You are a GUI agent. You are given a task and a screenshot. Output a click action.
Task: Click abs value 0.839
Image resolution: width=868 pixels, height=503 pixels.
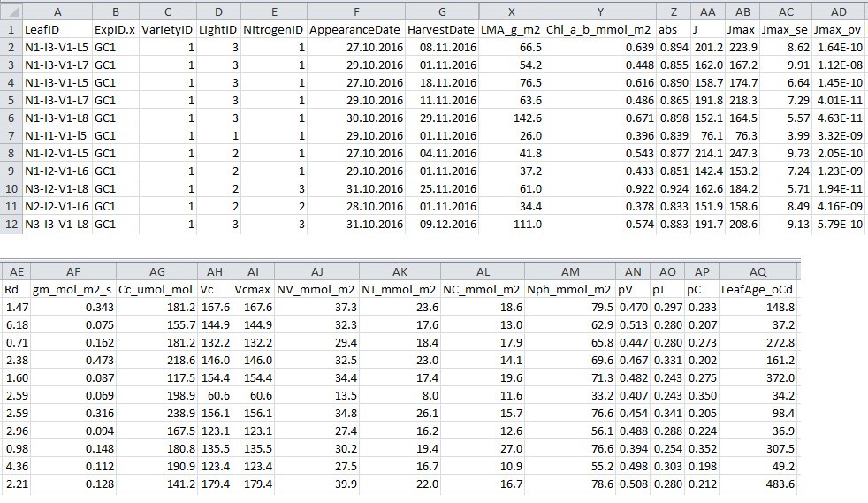coord(674,135)
